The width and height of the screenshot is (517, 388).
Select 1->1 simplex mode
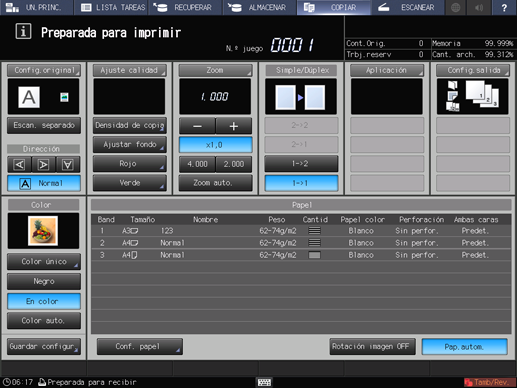(301, 183)
